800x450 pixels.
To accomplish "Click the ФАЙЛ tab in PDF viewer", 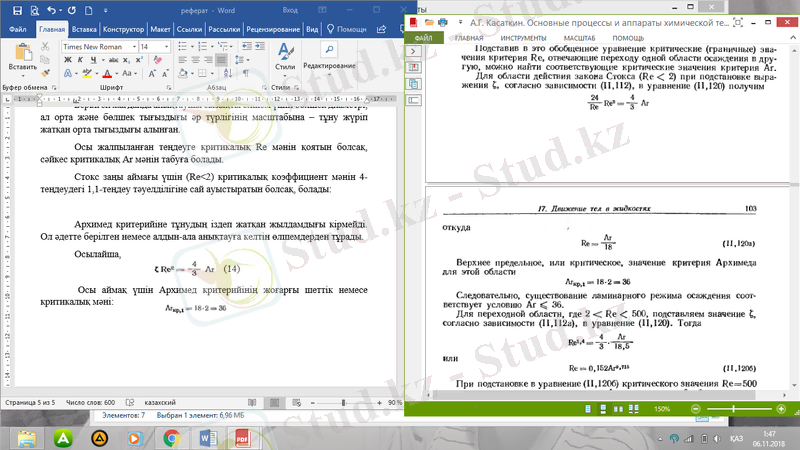I will coord(422,37).
